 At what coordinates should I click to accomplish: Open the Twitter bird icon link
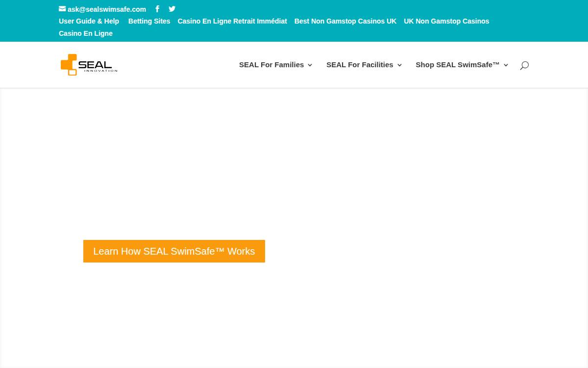click(x=172, y=9)
